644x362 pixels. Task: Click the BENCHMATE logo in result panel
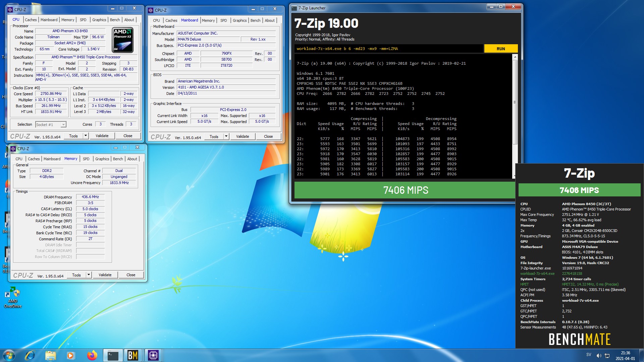click(579, 339)
